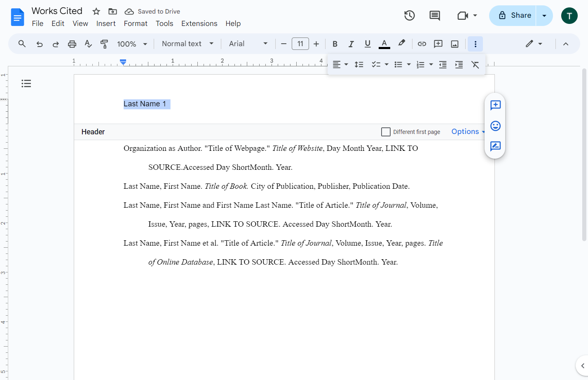
Task: Show the document outline
Action: 26,84
